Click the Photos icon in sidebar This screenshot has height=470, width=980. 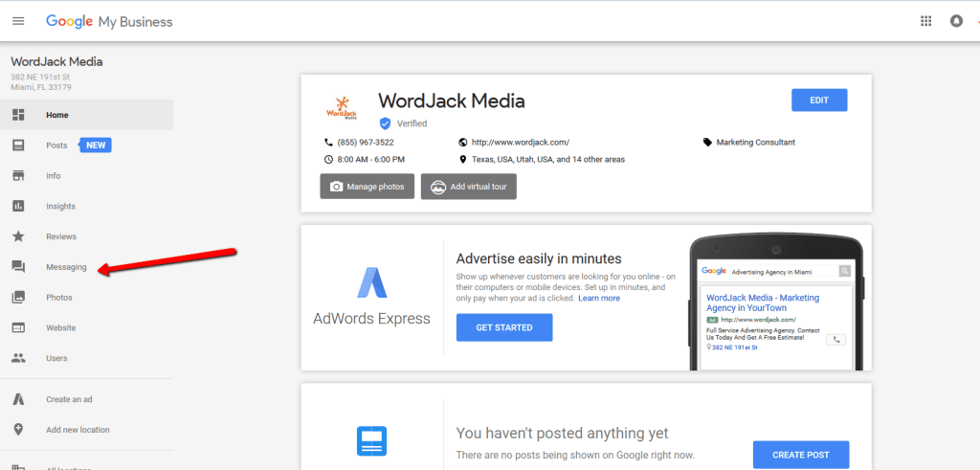click(x=18, y=298)
